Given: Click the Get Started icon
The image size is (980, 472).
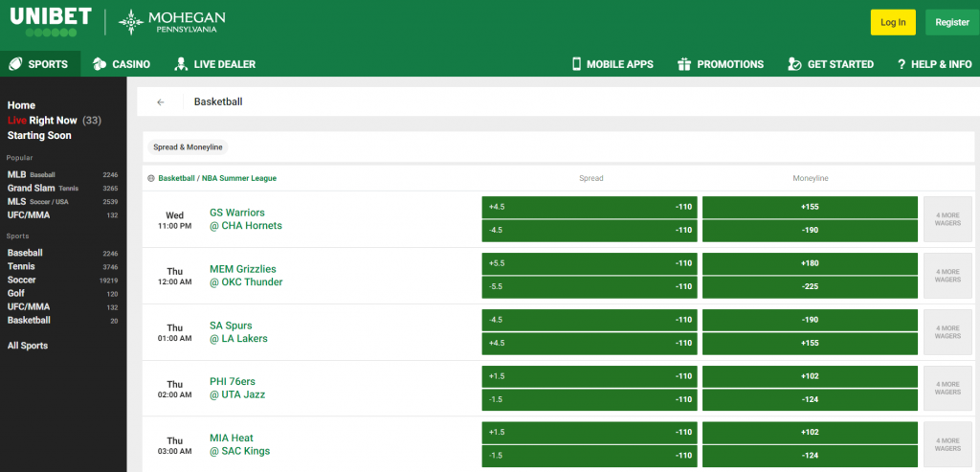Looking at the screenshot, I should (794, 64).
